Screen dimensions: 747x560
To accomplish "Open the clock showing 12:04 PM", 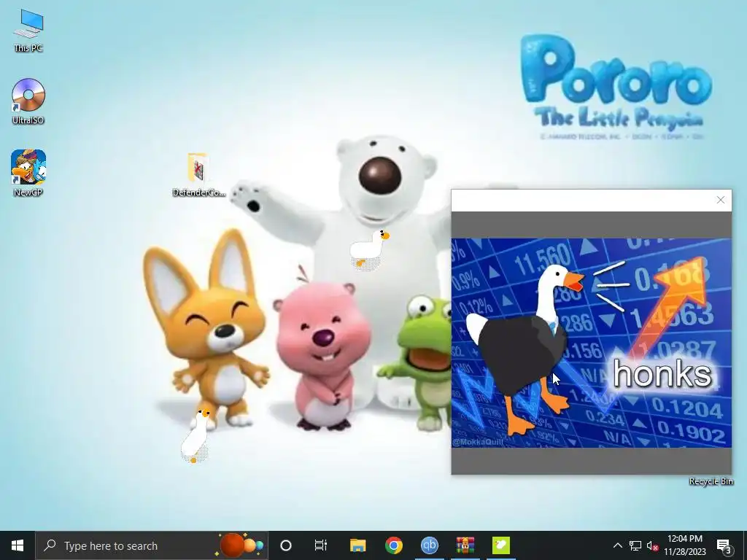I will click(684, 545).
